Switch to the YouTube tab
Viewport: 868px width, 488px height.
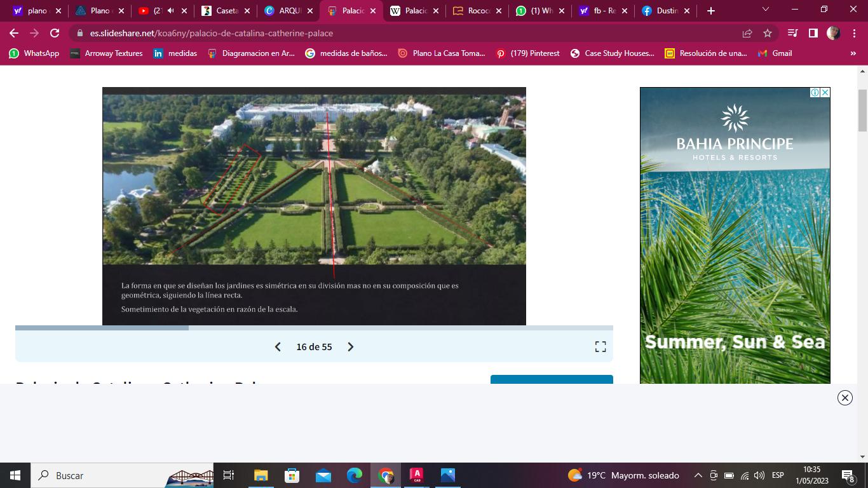tap(163, 11)
